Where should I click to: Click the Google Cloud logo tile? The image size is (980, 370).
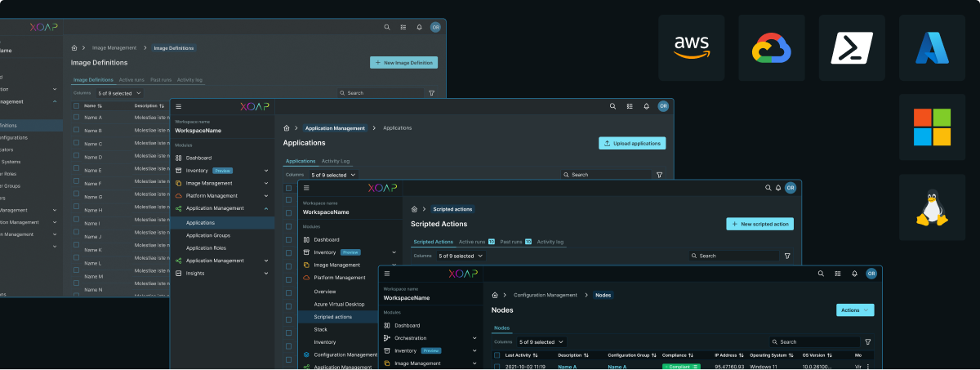772,47
